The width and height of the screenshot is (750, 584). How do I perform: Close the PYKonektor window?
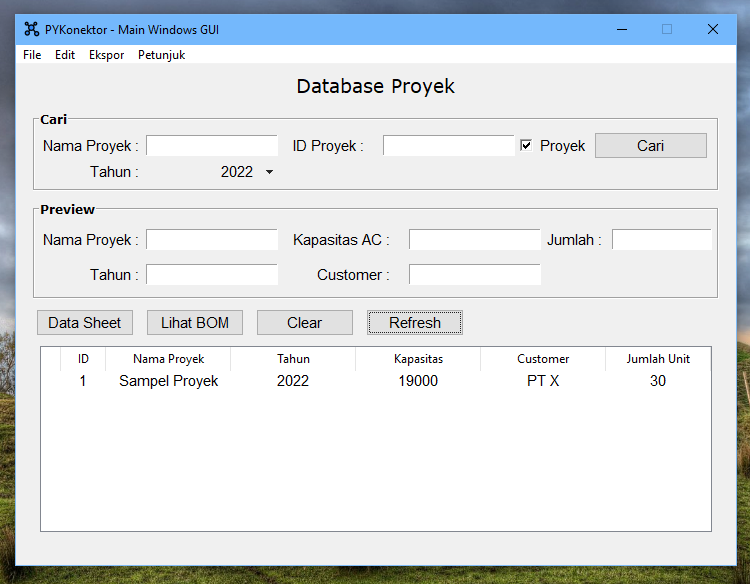(713, 29)
